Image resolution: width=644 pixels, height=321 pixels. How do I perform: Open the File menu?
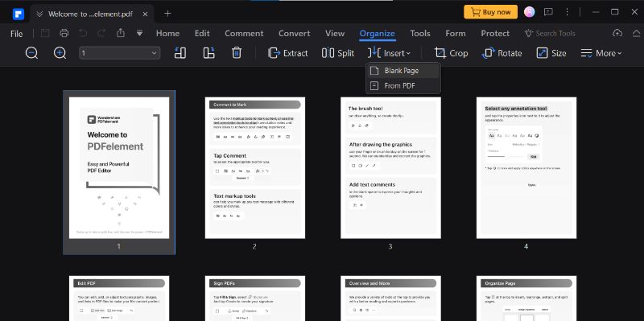(x=16, y=34)
